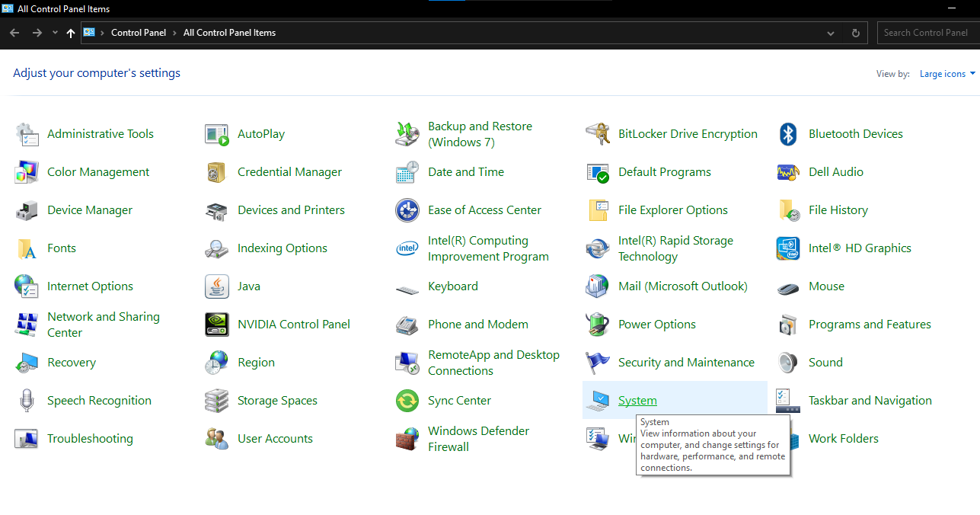Open the Mail (Microsoft Outlook) icon
This screenshot has height=515, width=980.
point(598,286)
